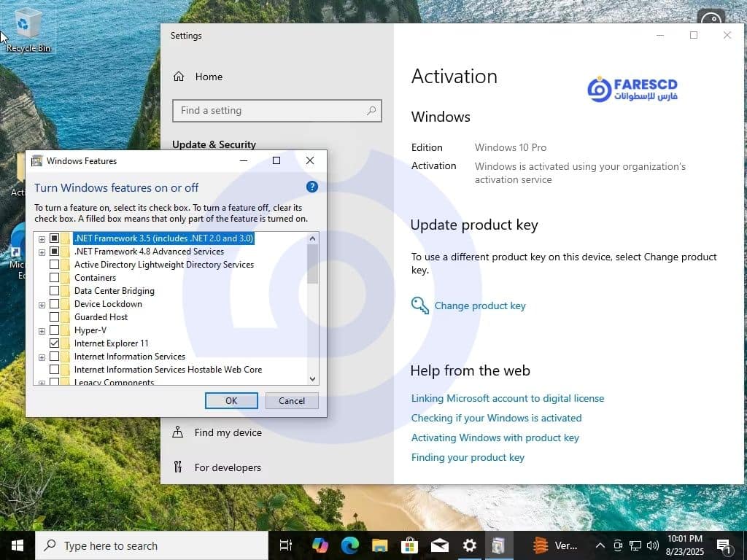
Task: Select the Hyper-V feature label
Action: tap(90, 330)
